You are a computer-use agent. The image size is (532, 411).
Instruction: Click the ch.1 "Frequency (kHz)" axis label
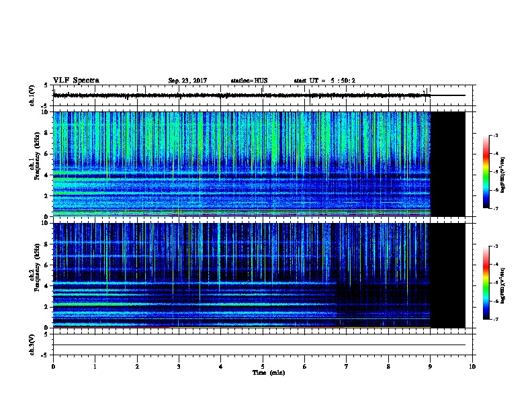37,156
